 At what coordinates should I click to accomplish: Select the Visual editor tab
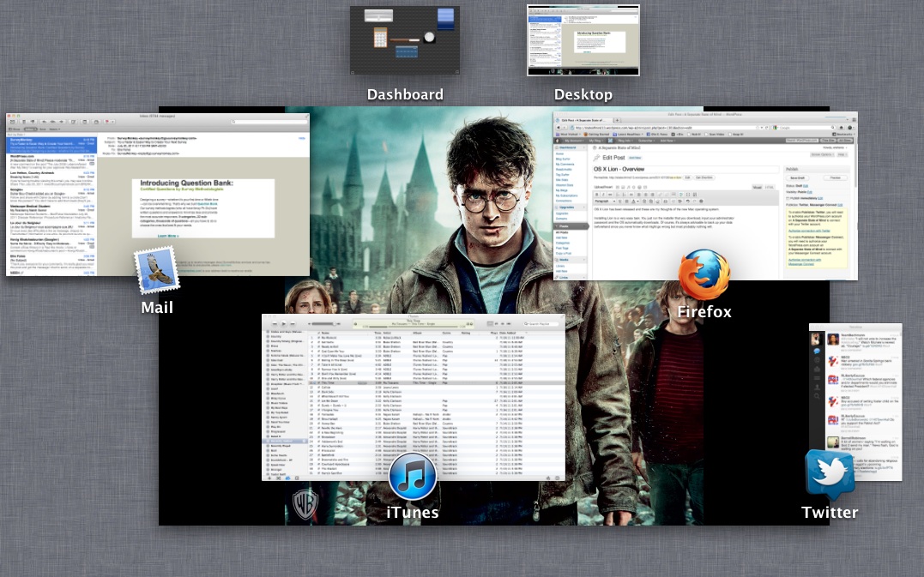[x=757, y=186]
